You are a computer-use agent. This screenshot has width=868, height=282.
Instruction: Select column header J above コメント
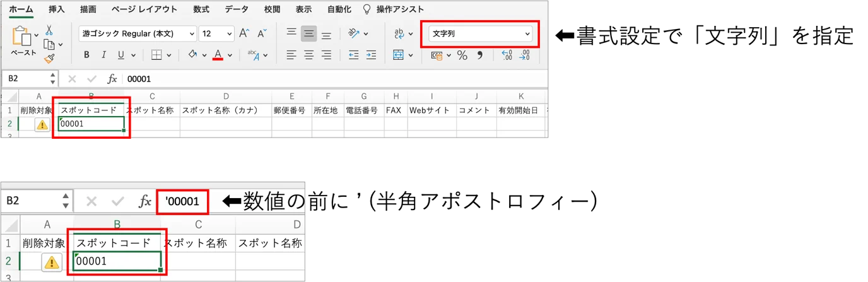[x=476, y=97]
